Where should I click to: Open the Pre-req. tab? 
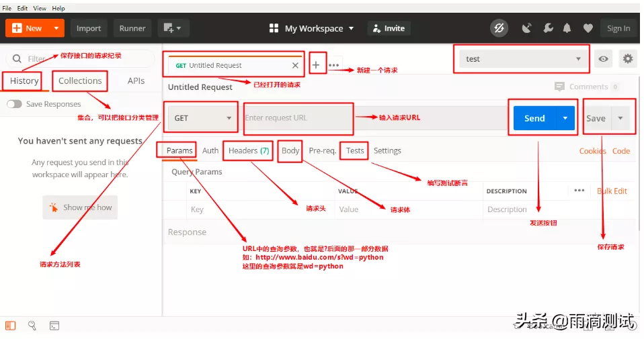click(323, 150)
